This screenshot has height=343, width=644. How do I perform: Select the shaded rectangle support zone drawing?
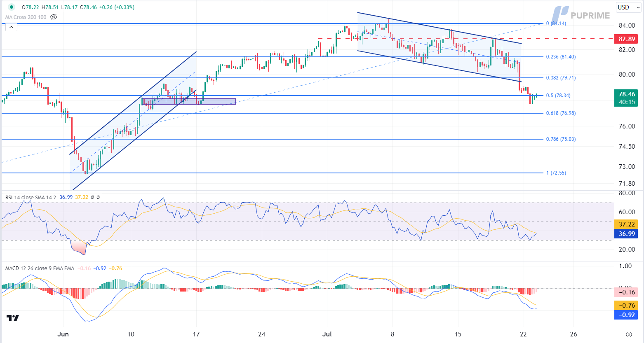189,101
